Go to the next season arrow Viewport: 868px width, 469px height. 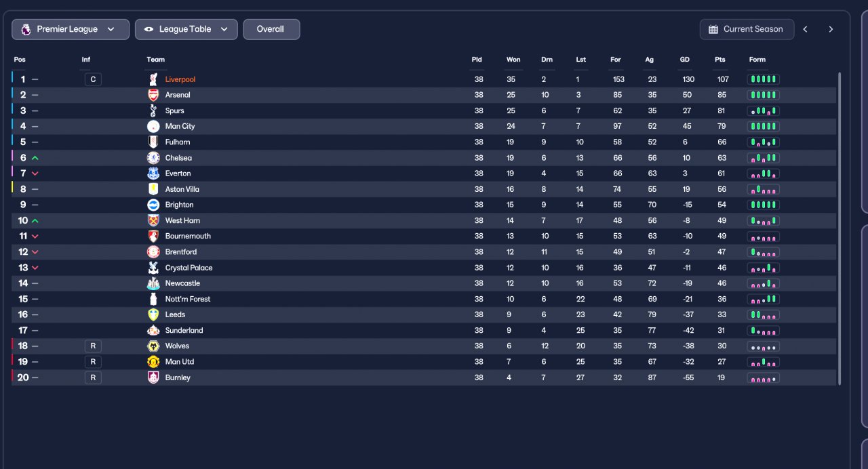point(831,29)
